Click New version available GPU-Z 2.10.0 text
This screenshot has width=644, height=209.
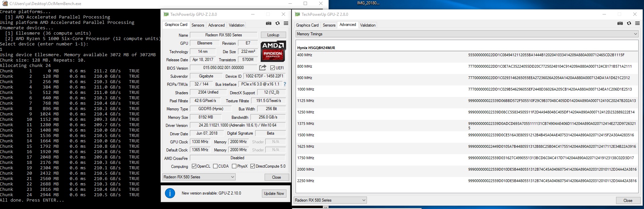[x=211, y=193]
